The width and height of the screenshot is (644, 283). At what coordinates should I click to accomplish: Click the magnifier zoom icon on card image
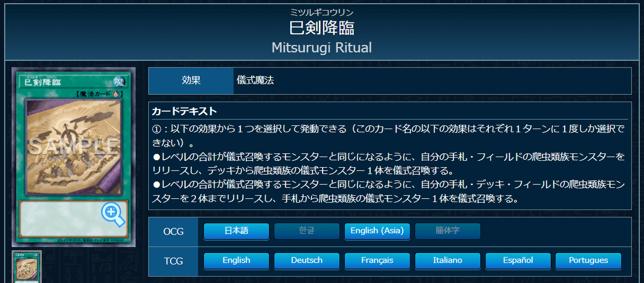pyautogui.click(x=113, y=215)
